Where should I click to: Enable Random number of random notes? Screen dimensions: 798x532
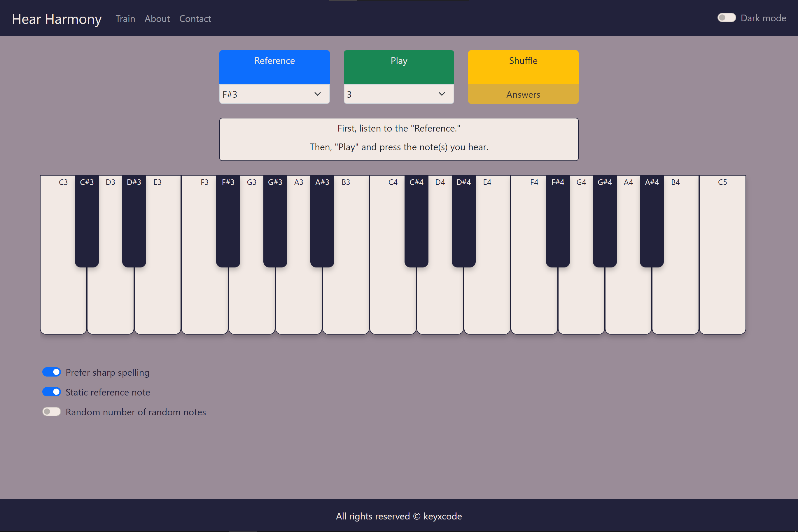[52, 412]
